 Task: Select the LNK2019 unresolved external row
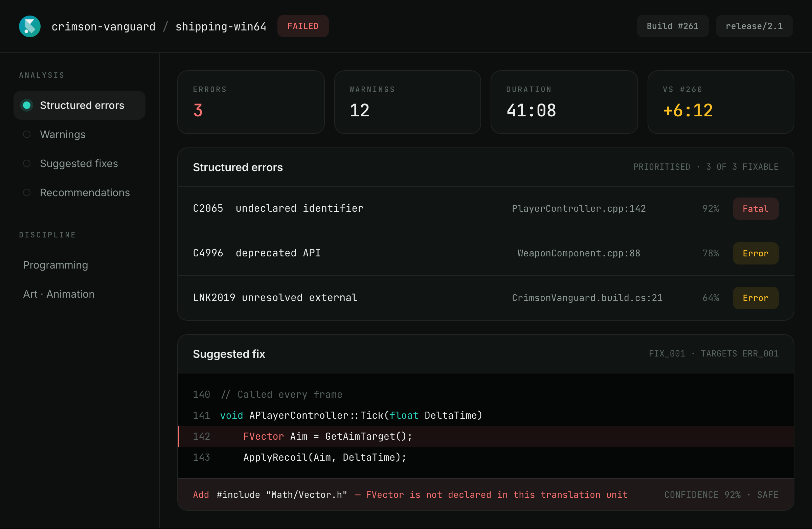pos(486,298)
